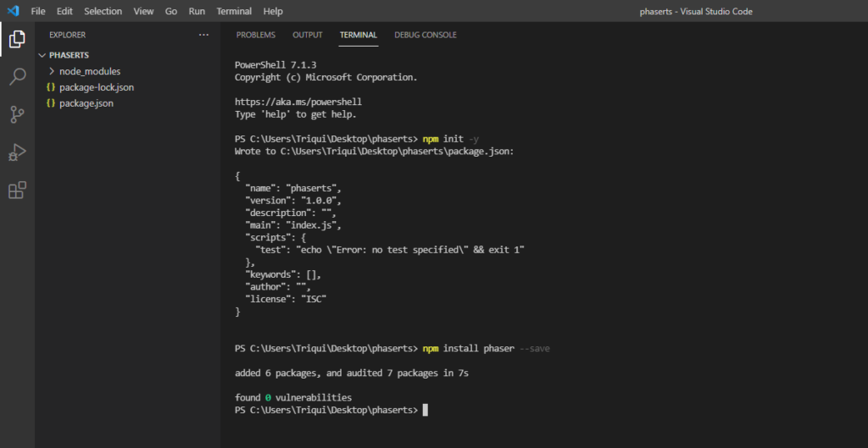Click the 'npm init -y' command text
868x448 pixels.
[x=451, y=139]
